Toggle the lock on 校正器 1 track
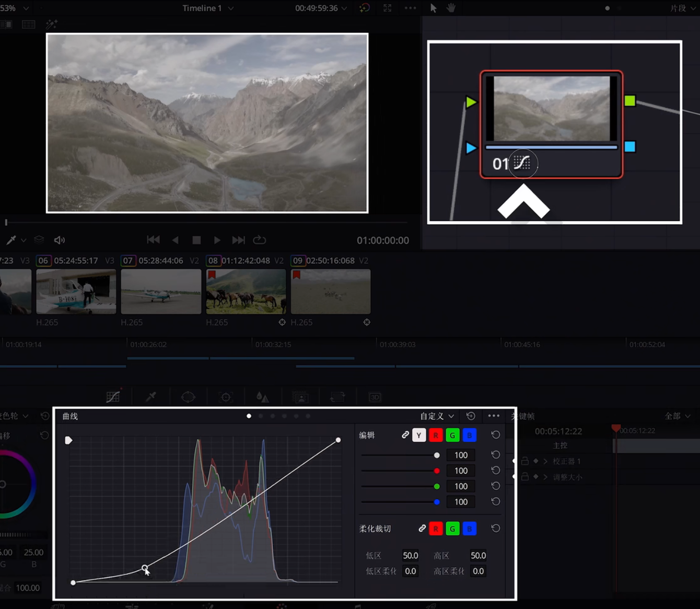700x609 pixels. tap(525, 461)
